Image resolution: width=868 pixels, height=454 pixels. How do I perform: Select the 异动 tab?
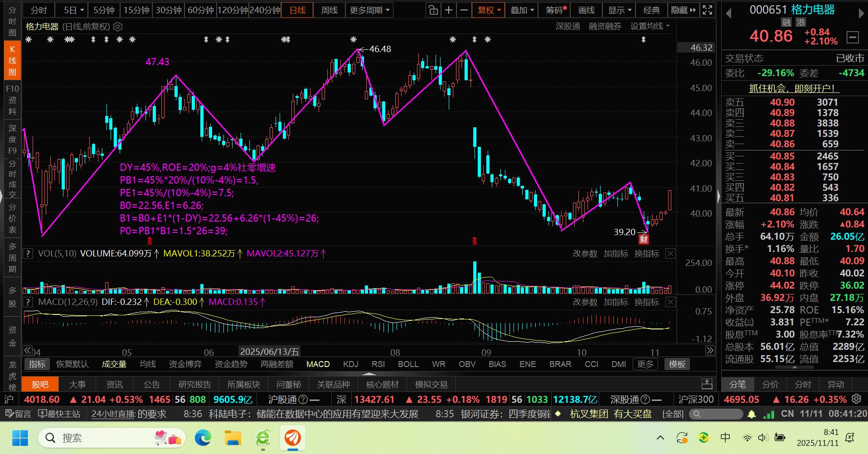(x=835, y=384)
